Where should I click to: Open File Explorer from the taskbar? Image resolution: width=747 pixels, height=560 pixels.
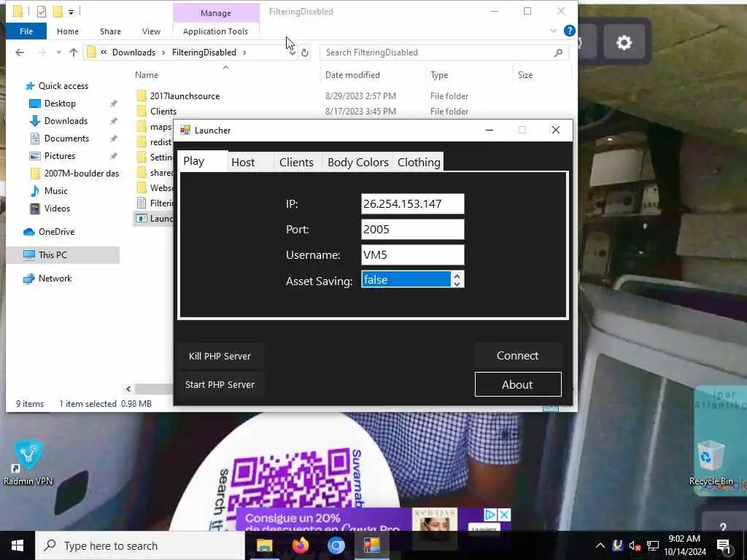point(264,545)
